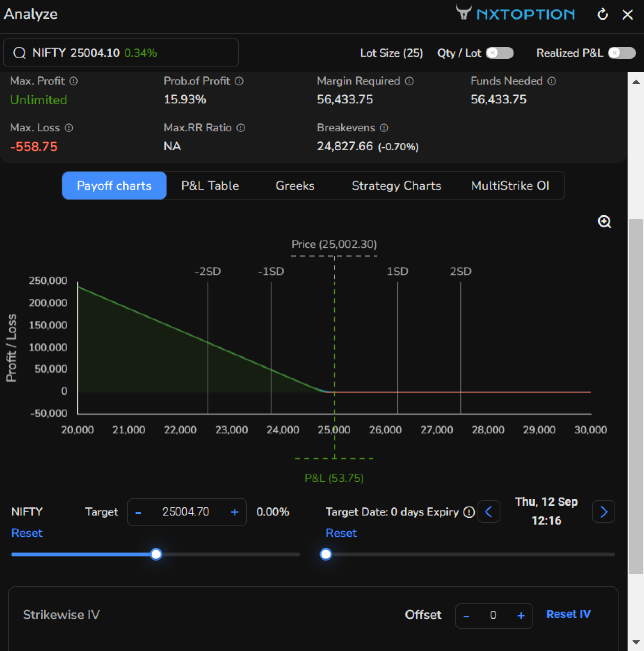Click the Prob.of Profit value 15.93%

coord(185,99)
